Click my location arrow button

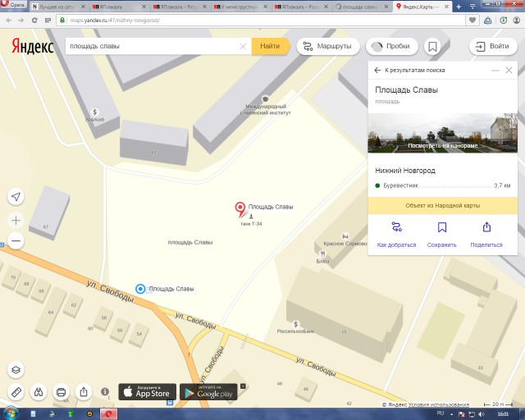[x=16, y=197]
